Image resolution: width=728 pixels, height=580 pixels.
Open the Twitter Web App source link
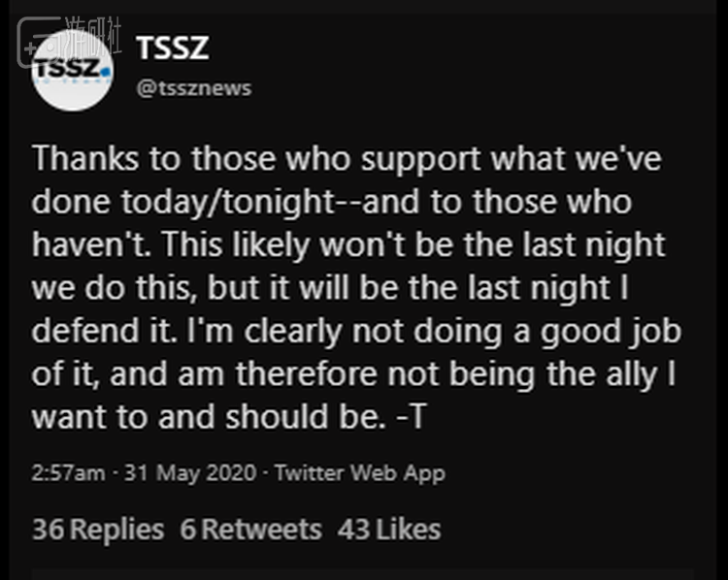(x=359, y=473)
